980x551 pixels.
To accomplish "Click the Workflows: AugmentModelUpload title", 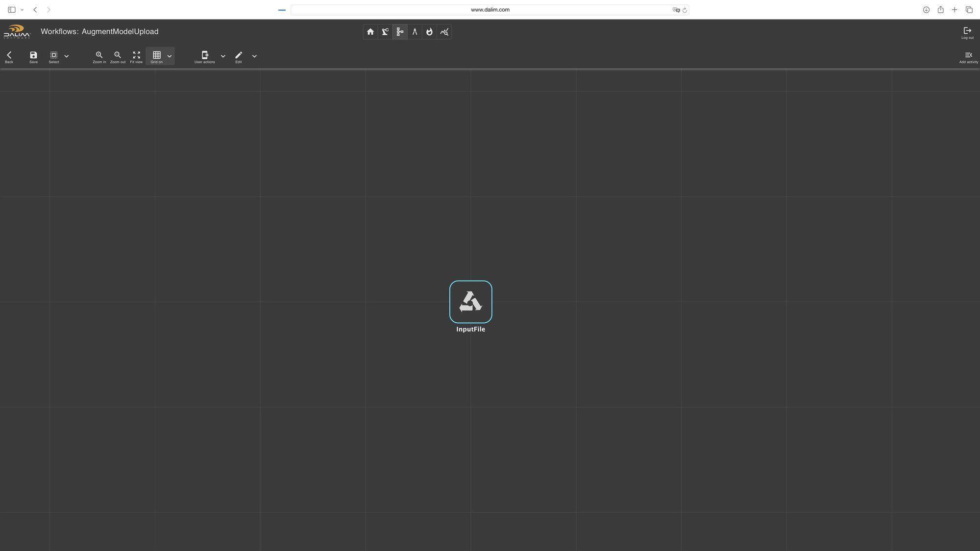I will point(99,31).
